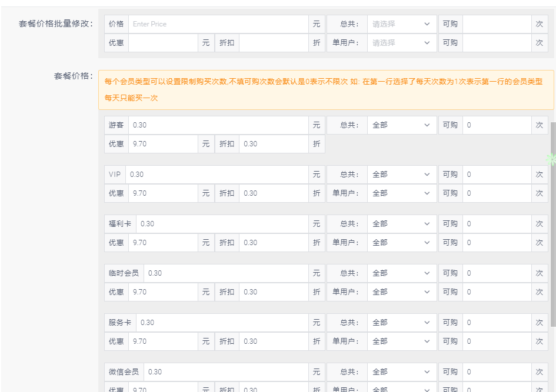Open 微信会员 总共 dropdown
This screenshot has width=556, height=392.
pyautogui.click(x=402, y=372)
